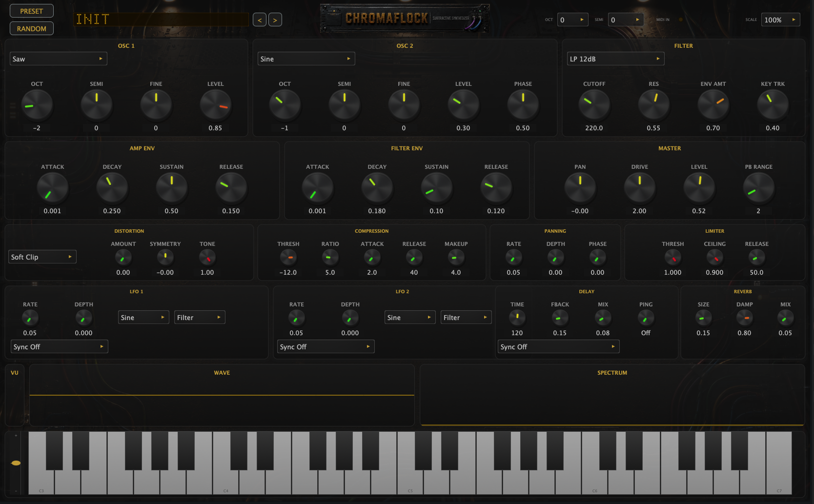
Task: Click the reverb SIZE knob
Action: click(704, 318)
